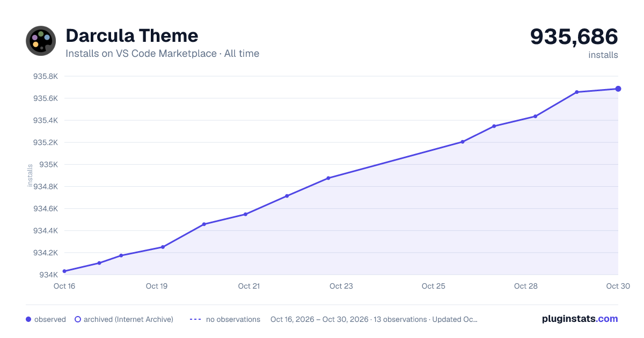Click the 'observed' legend label

pos(50,319)
